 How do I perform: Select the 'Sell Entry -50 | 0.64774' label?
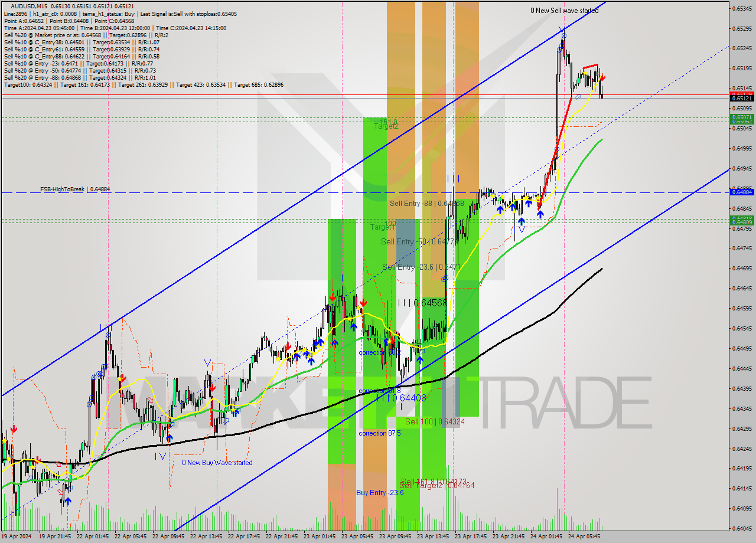(419, 242)
